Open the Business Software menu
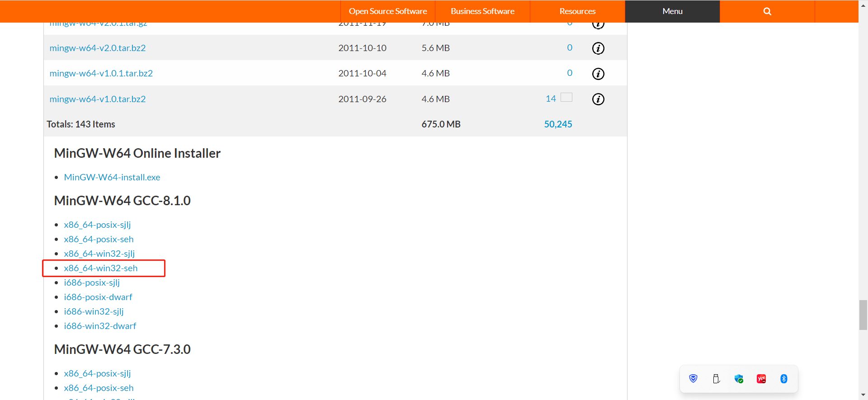The width and height of the screenshot is (868, 400). pyautogui.click(x=482, y=11)
